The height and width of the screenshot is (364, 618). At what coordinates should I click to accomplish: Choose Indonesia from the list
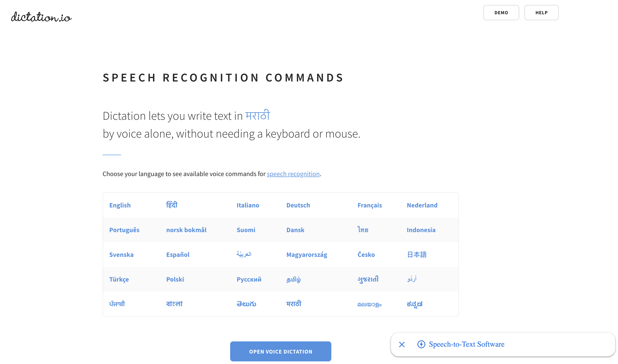[421, 230]
